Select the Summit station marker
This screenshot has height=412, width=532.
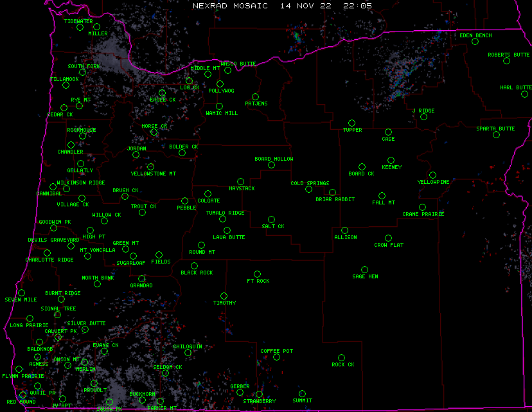pyautogui.click(x=302, y=393)
